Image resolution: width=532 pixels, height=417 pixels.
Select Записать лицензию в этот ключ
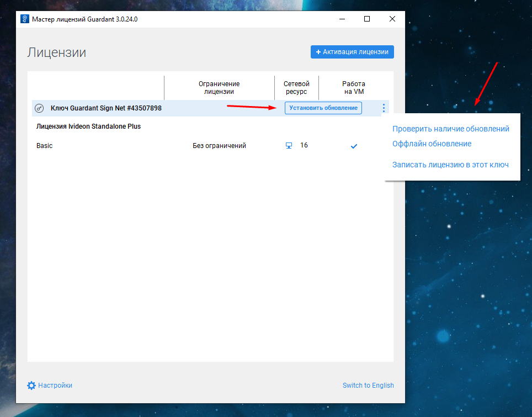tap(450, 165)
